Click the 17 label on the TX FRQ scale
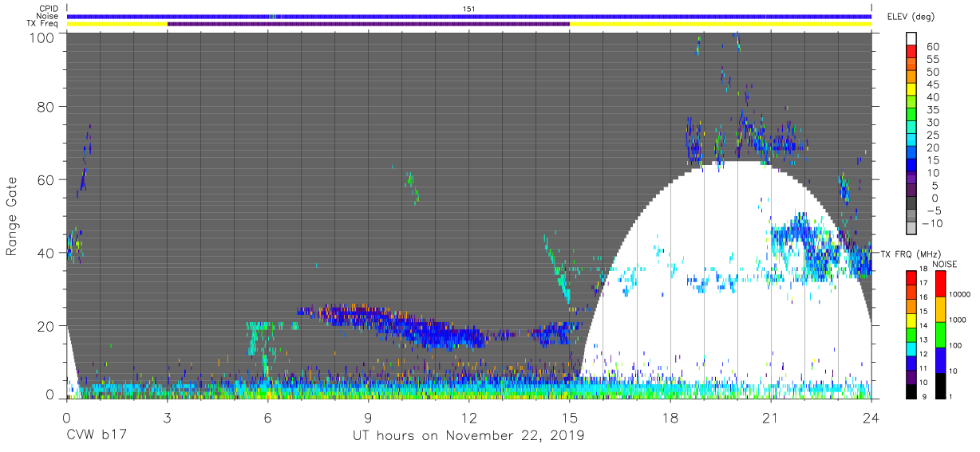Image resolution: width=980 pixels, height=452 pixels. (x=926, y=284)
